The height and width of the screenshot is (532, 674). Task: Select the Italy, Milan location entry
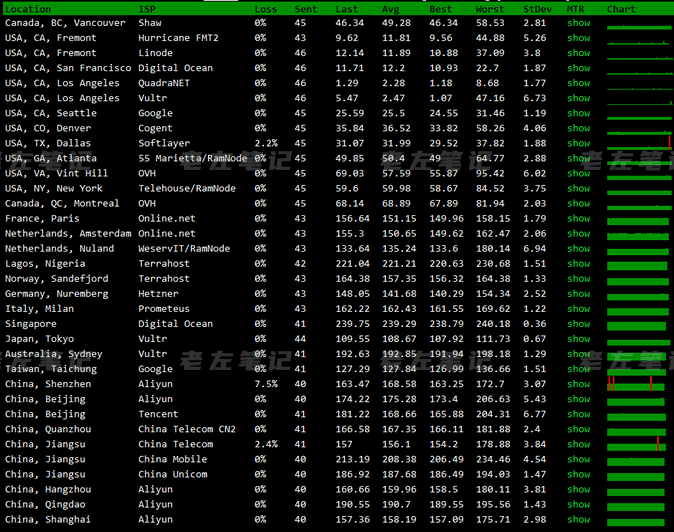[39, 309]
